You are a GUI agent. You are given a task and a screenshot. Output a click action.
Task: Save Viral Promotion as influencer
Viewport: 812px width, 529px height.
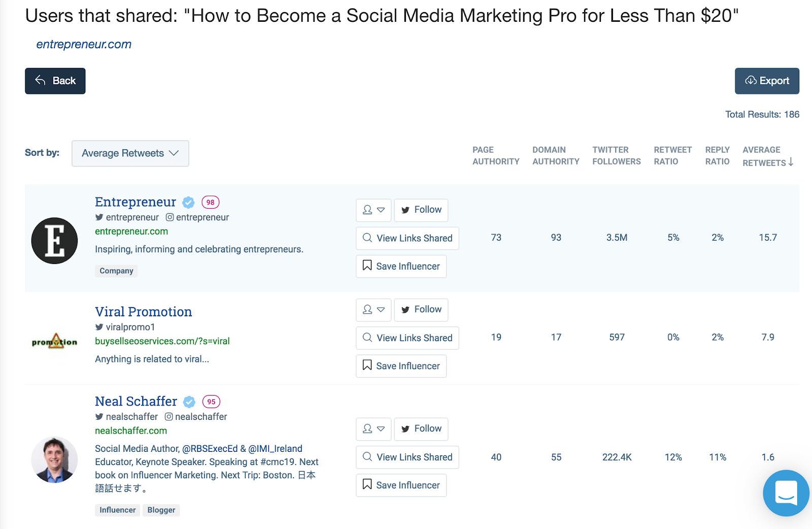click(401, 366)
